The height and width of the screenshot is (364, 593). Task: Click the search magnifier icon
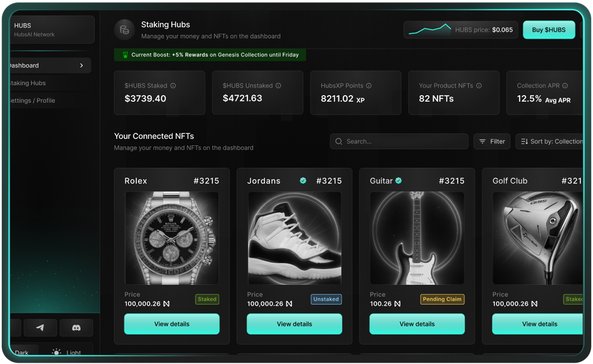[x=338, y=141]
